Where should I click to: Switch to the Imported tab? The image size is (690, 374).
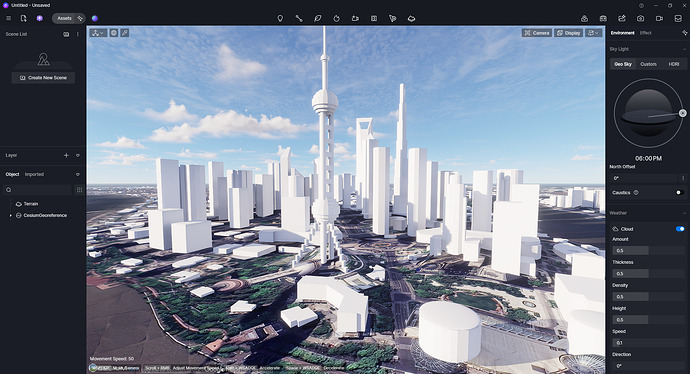(x=34, y=174)
